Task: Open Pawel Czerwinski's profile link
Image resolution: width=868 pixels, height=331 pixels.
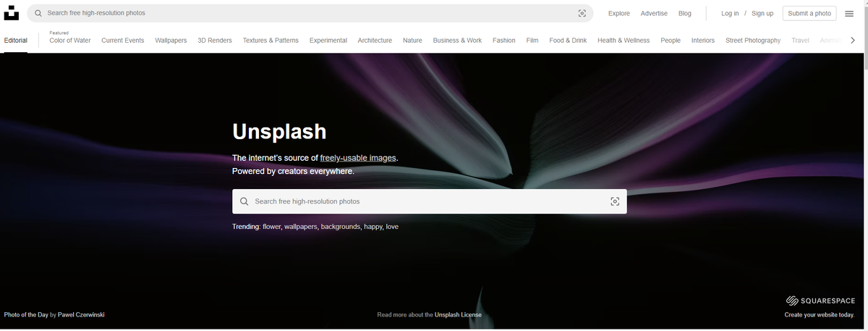Action: click(81, 315)
